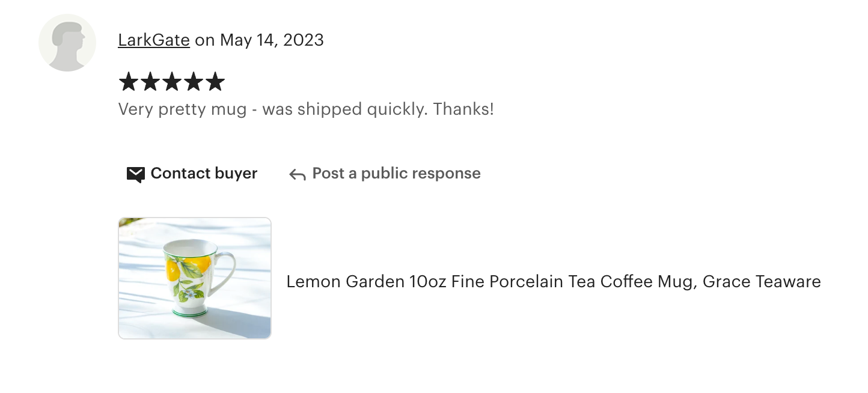
Task: Select the second rating star
Action: 150,82
